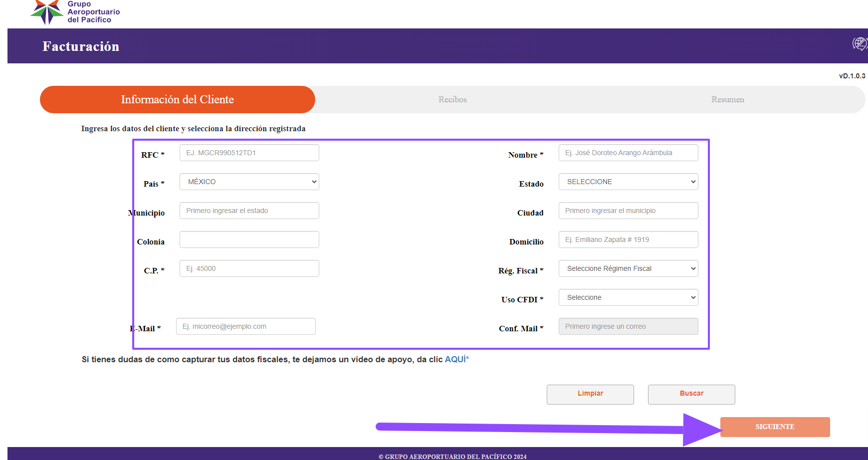
Task: Click the Uso CFDI * label
Action: tap(522, 299)
